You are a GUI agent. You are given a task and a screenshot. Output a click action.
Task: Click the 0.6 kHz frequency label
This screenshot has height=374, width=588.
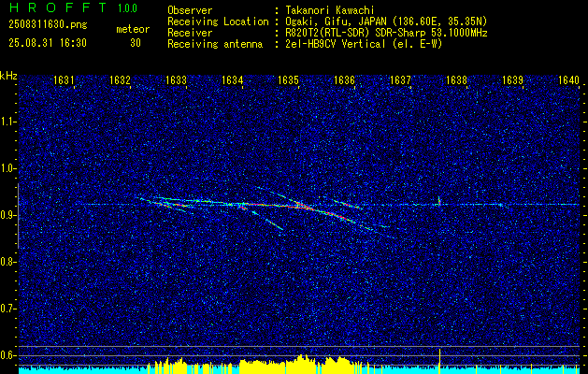click(x=7, y=355)
